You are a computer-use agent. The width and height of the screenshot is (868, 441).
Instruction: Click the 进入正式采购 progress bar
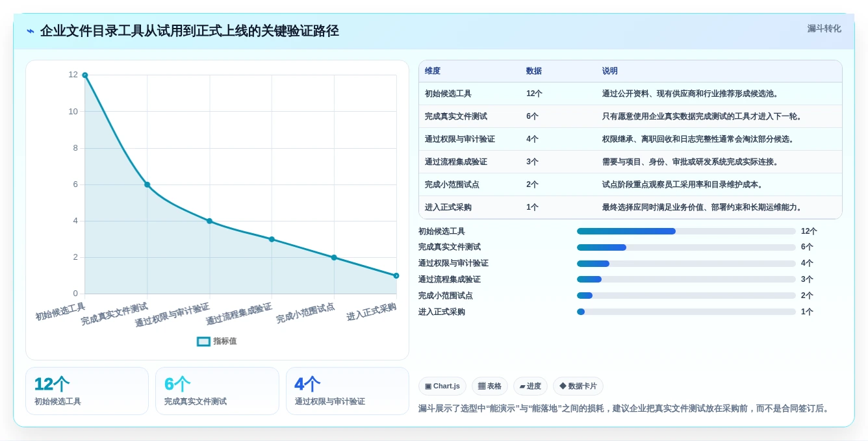coord(686,312)
